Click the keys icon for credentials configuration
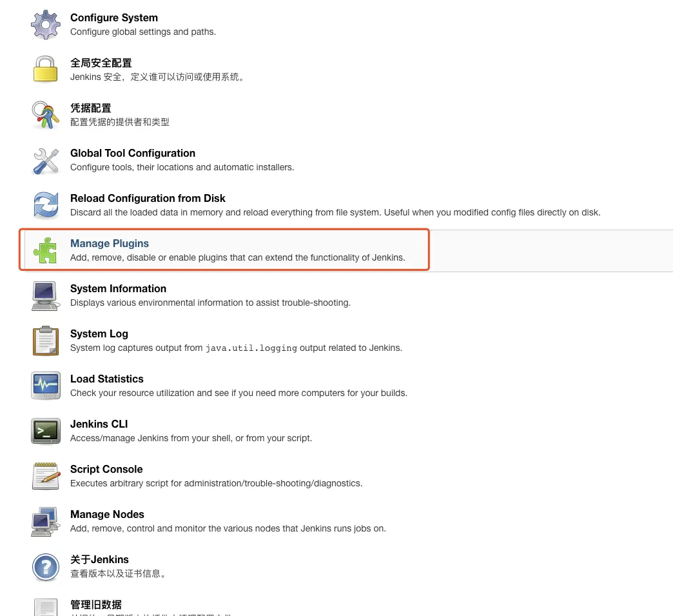The image size is (673, 616). click(46, 115)
